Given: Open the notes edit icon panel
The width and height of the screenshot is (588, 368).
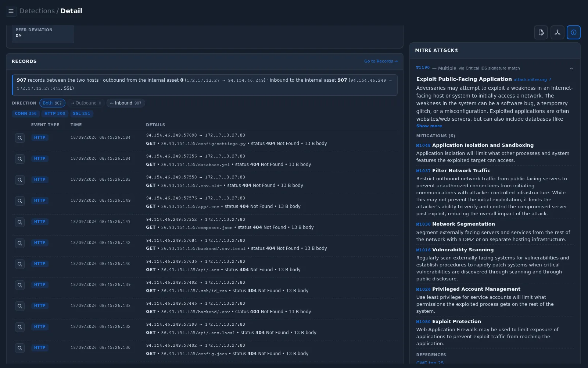Looking at the screenshot, I should click(541, 32).
